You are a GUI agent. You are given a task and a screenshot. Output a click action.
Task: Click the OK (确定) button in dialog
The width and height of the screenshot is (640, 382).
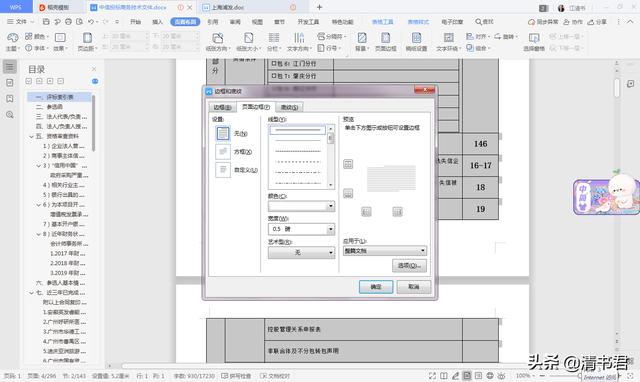click(x=376, y=287)
